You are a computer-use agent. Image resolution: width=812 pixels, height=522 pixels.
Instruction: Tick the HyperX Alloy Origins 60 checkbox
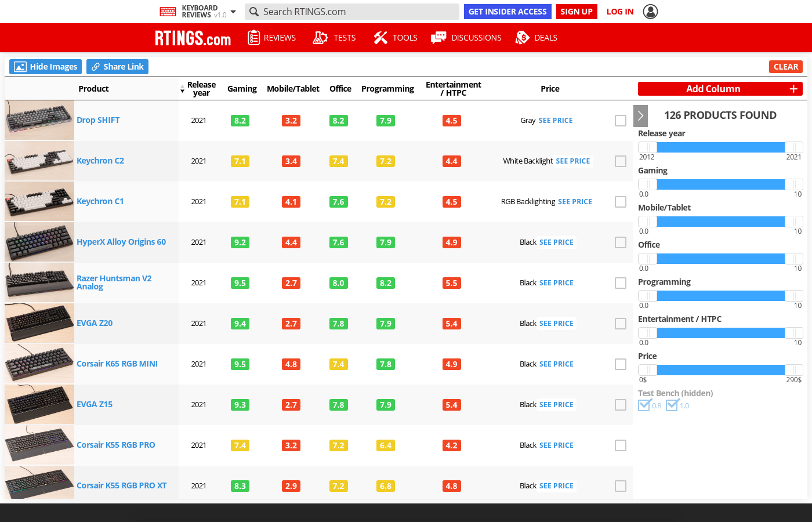[621, 242]
